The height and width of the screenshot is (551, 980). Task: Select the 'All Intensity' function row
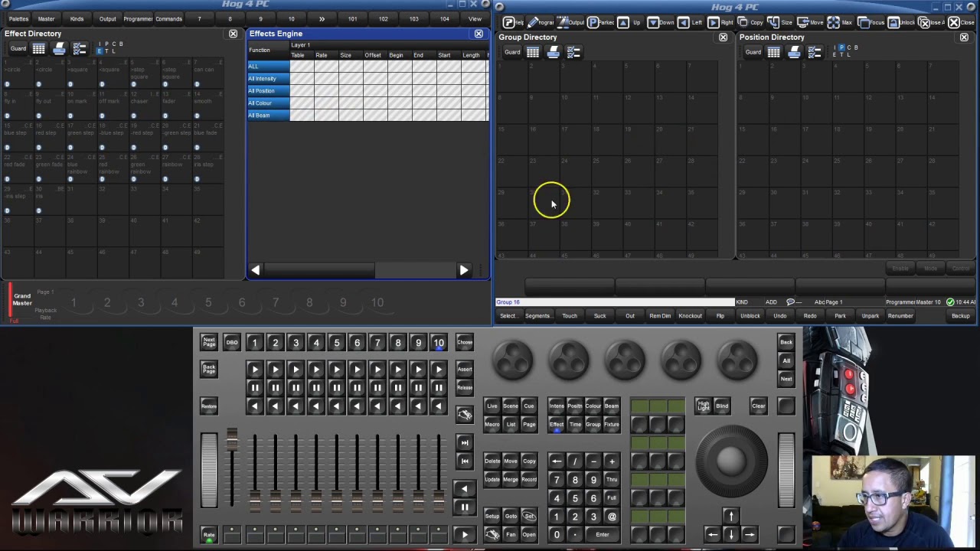[268, 79]
